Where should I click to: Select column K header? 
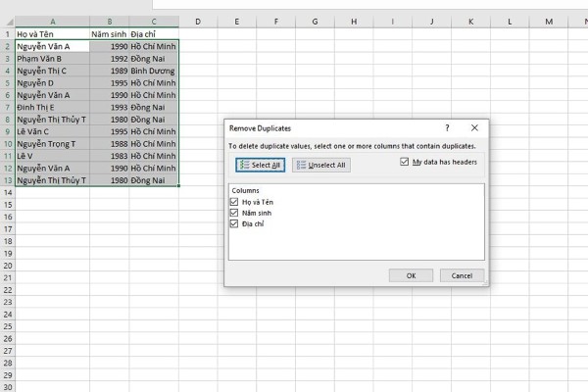tap(470, 22)
